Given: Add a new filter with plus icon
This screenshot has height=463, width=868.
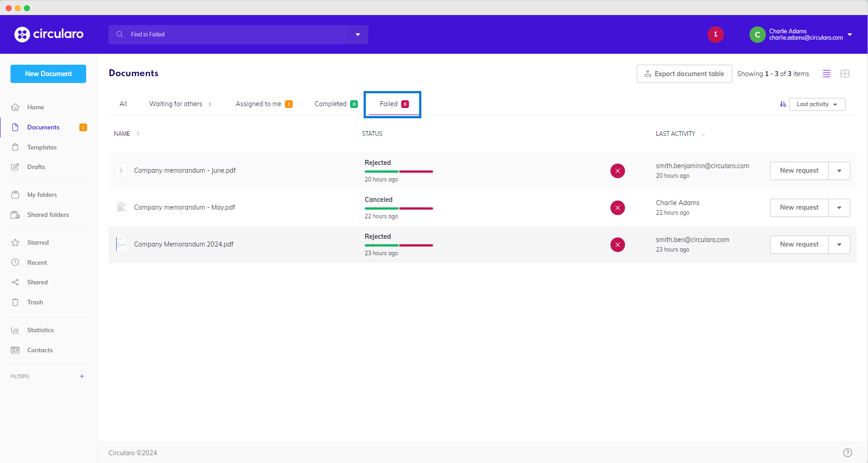Looking at the screenshot, I should coord(82,376).
